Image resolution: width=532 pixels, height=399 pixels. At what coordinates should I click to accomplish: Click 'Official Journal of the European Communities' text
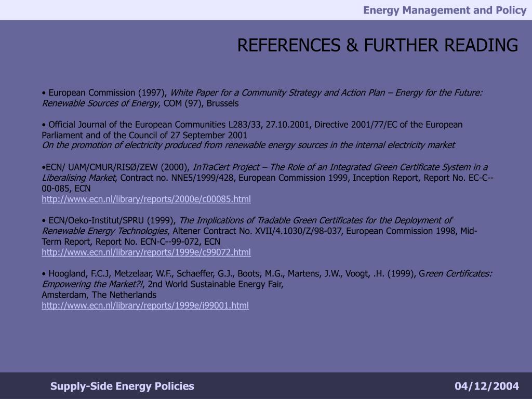point(137,125)
